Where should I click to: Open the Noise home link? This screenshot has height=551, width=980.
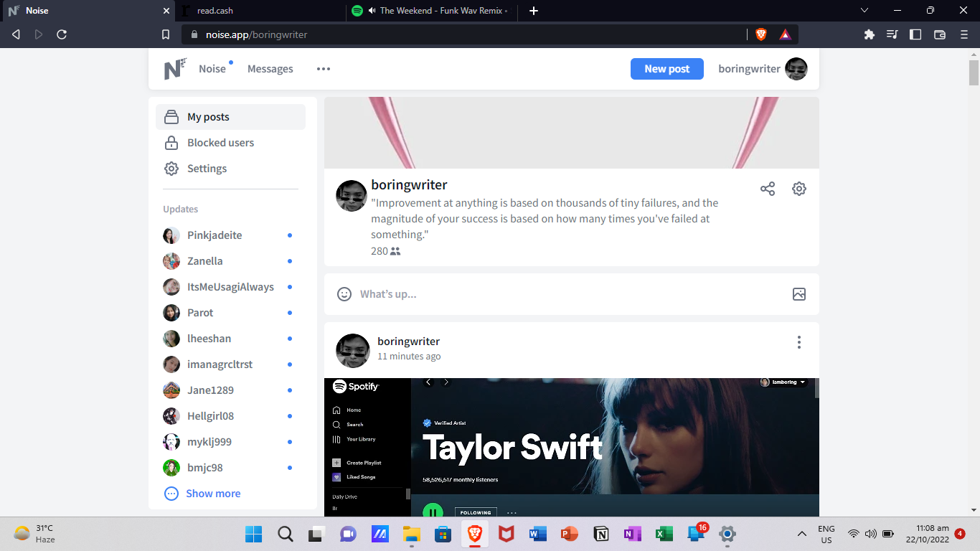point(212,69)
